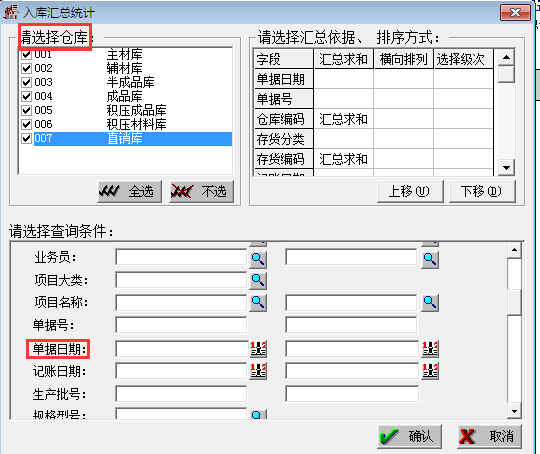This screenshot has width=540, height=454.
Task: Open calendar for 记账日期 end field
Action: (x=430, y=371)
